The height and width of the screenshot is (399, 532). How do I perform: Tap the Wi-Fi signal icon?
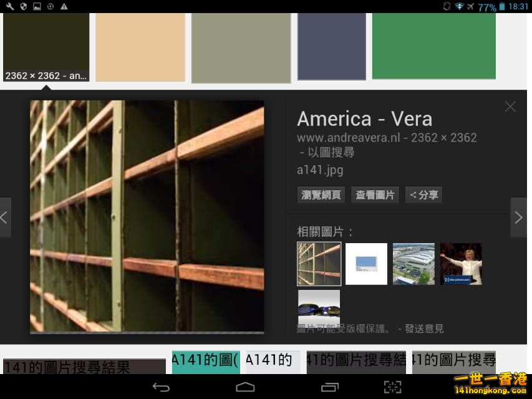(460, 6)
